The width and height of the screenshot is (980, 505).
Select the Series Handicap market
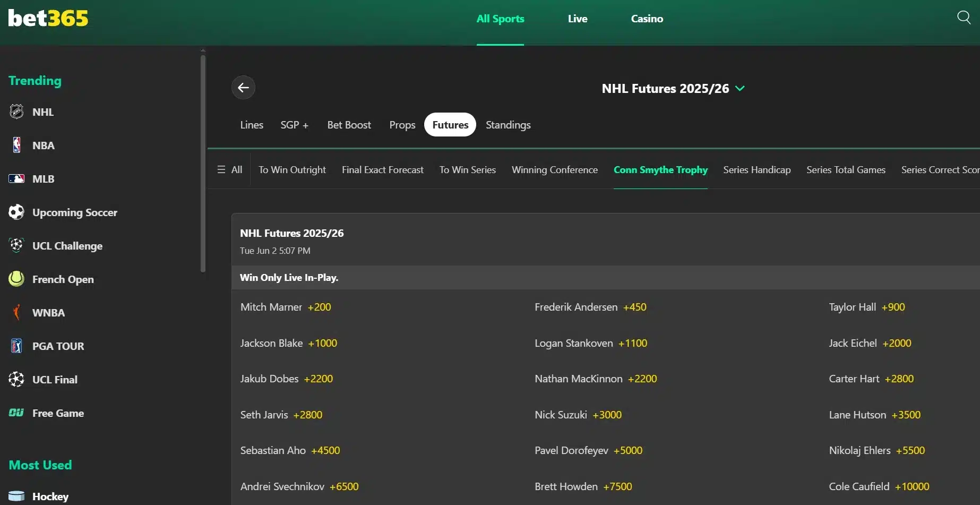pyautogui.click(x=757, y=169)
